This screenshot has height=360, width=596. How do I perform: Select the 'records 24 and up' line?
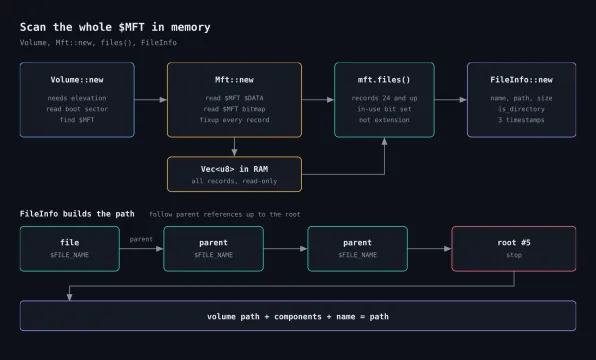click(x=384, y=98)
